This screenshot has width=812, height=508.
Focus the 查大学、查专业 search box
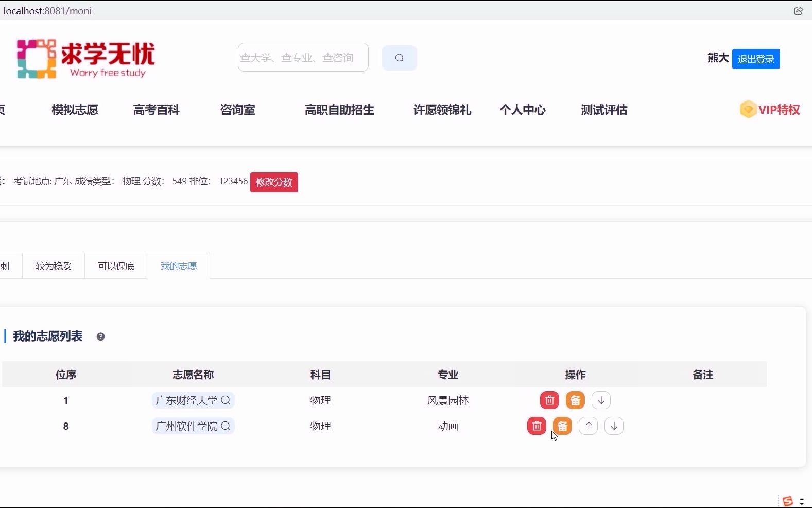click(x=303, y=57)
